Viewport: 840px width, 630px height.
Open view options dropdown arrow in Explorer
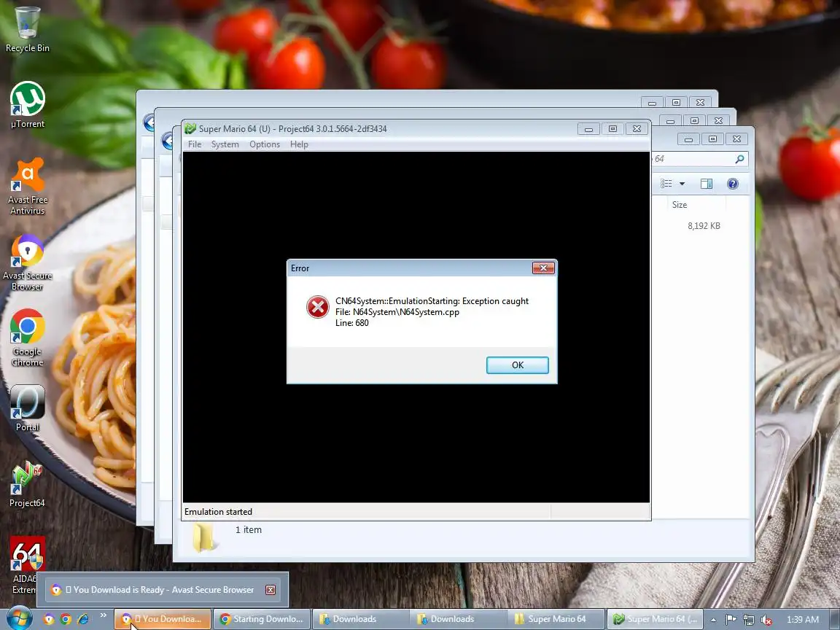tap(682, 184)
